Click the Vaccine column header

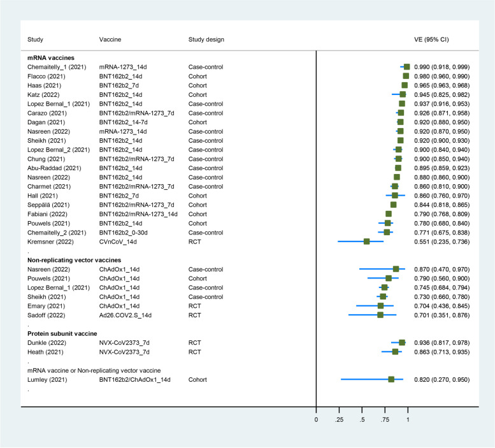pos(110,39)
